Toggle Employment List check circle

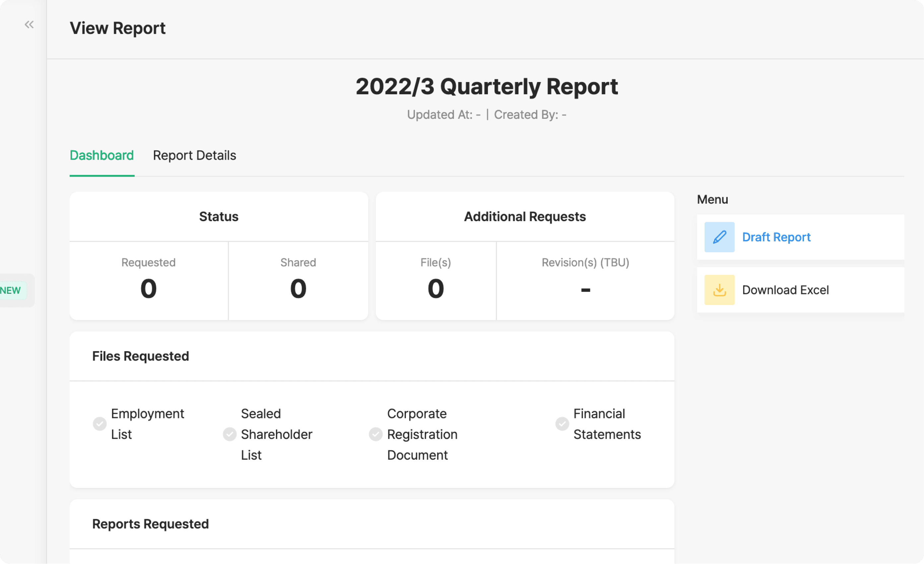pyautogui.click(x=99, y=424)
